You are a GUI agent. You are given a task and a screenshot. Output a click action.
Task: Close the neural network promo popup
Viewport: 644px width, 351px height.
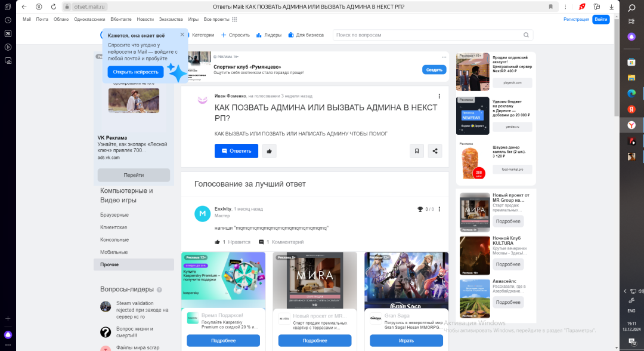point(182,35)
